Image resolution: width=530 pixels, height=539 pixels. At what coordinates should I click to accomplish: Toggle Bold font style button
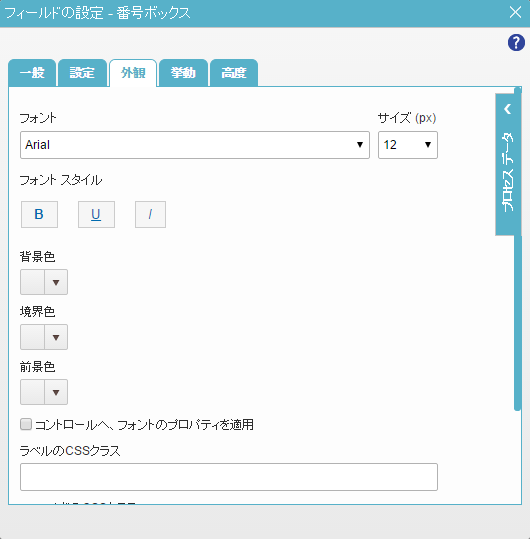click(x=39, y=214)
